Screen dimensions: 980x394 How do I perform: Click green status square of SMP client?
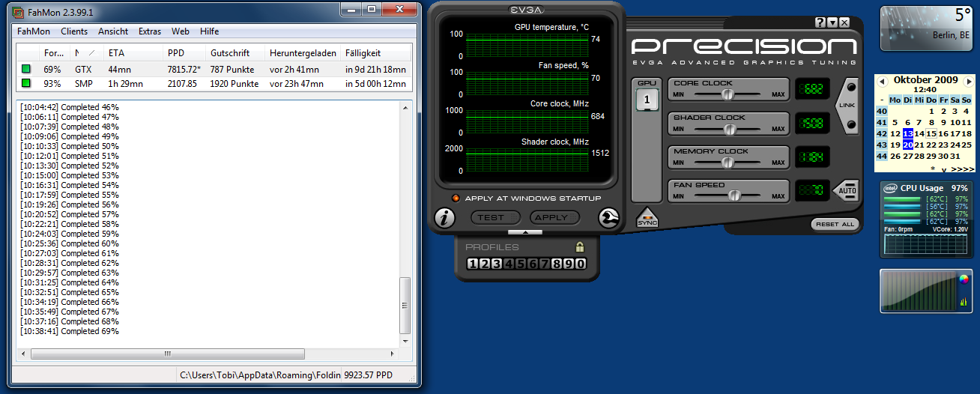(26, 83)
